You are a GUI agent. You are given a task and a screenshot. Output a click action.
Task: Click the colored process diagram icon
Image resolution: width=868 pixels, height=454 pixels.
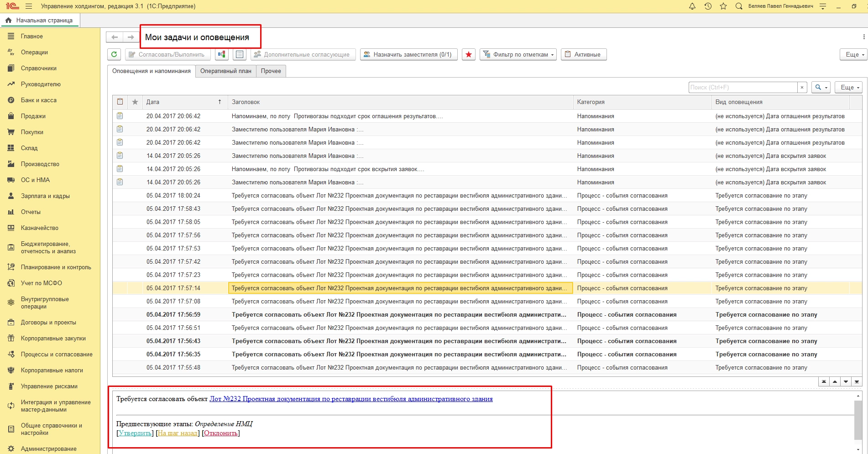click(222, 54)
